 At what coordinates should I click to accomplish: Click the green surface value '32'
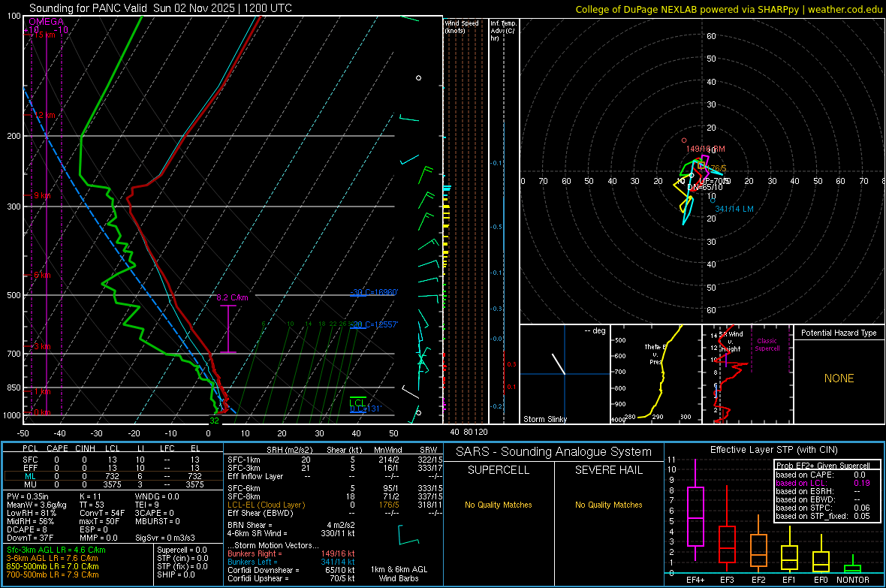point(214,421)
